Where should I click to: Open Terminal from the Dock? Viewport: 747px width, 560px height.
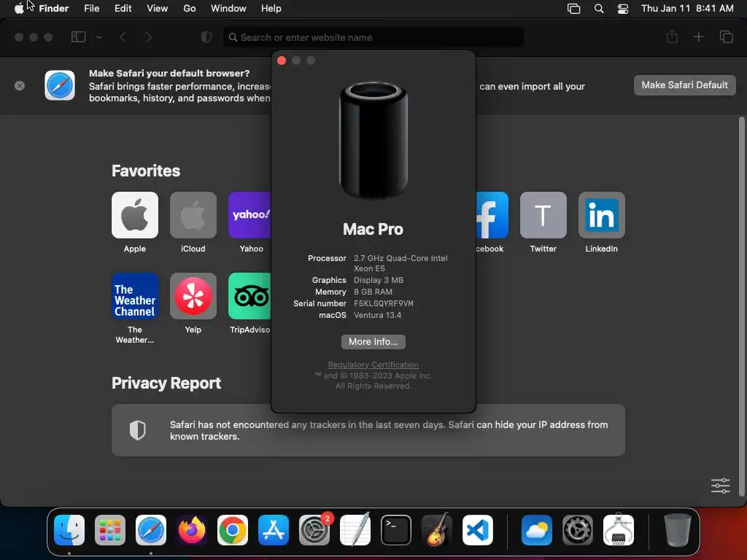tap(396, 530)
